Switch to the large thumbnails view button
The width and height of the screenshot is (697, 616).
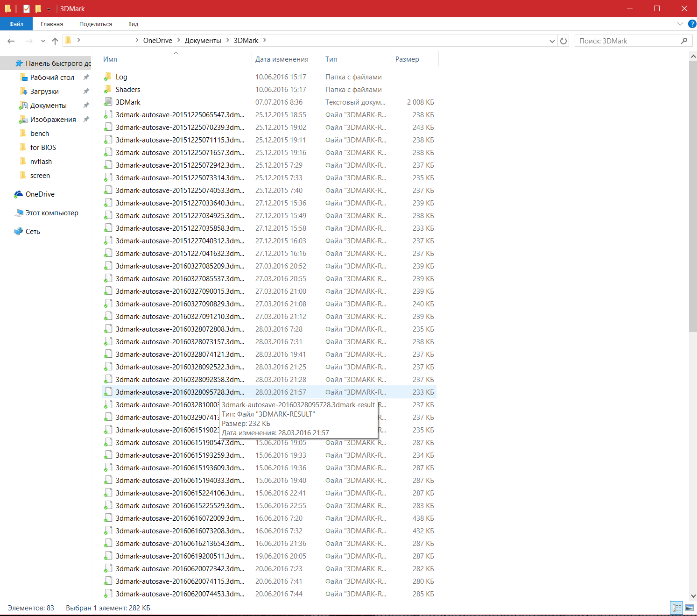coord(690,608)
